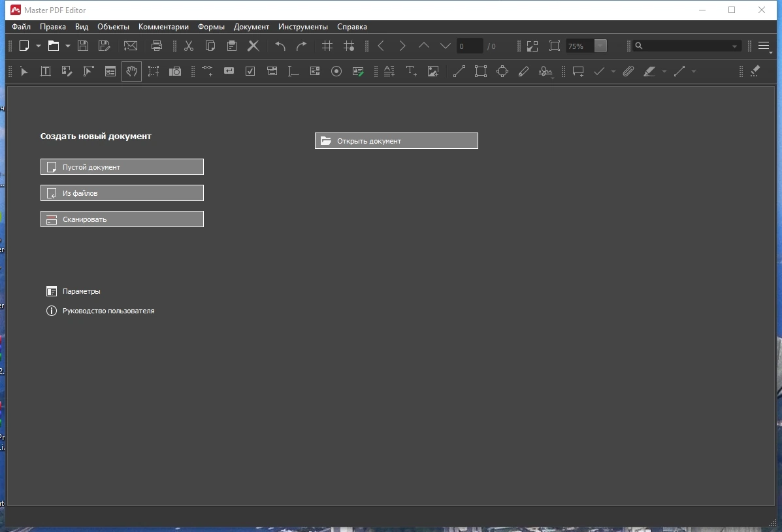Click the Copy icon

(x=210, y=46)
